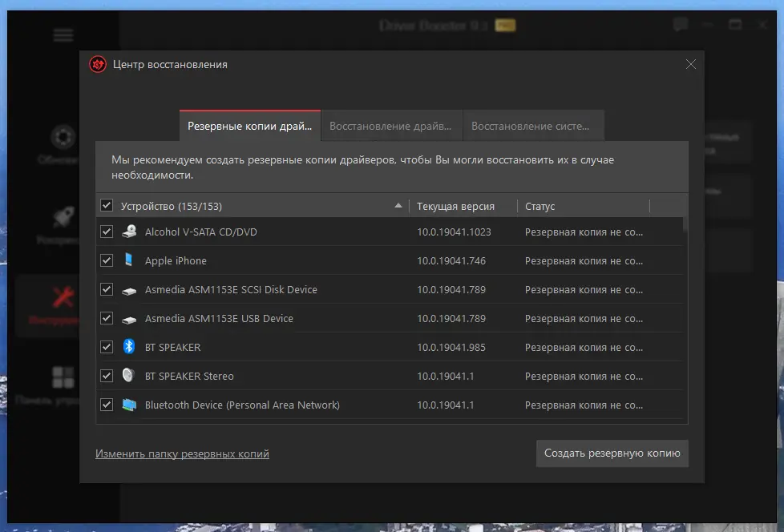784x532 pixels.
Task: Click the Apple iPhone device icon
Action: (x=129, y=260)
